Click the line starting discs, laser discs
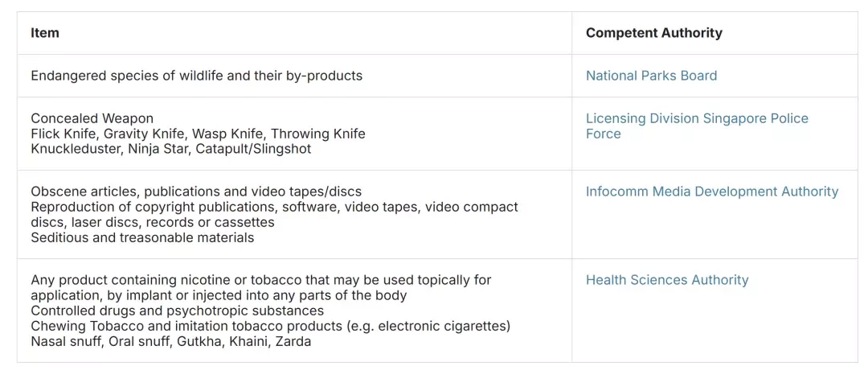The width and height of the screenshot is (868, 387). (153, 222)
